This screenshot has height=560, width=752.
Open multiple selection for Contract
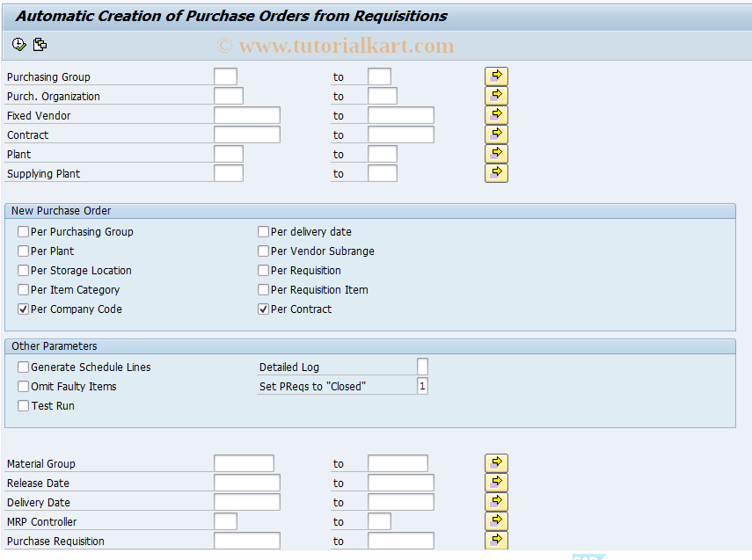[x=496, y=134]
